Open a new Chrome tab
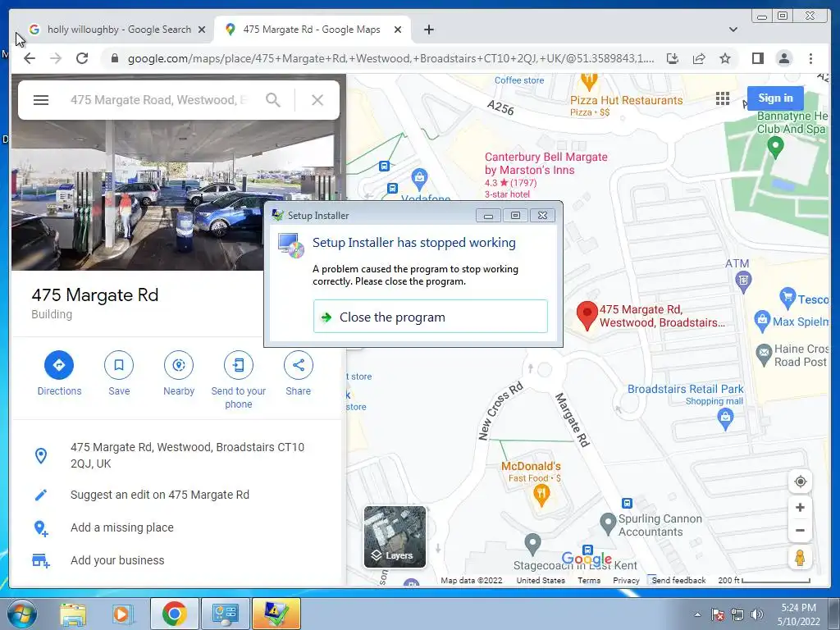 (x=428, y=30)
